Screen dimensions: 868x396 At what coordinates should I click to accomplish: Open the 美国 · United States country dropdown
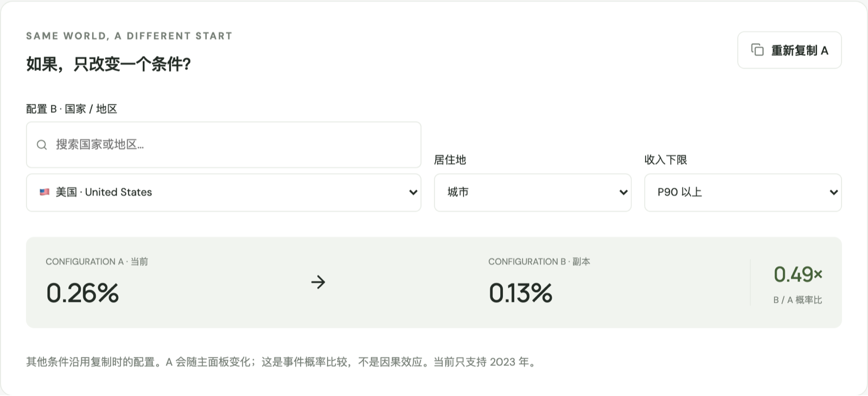pyautogui.click(x=224, y=193)
